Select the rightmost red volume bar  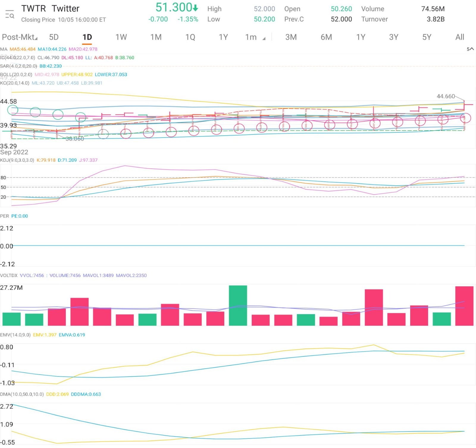point(464,306)
